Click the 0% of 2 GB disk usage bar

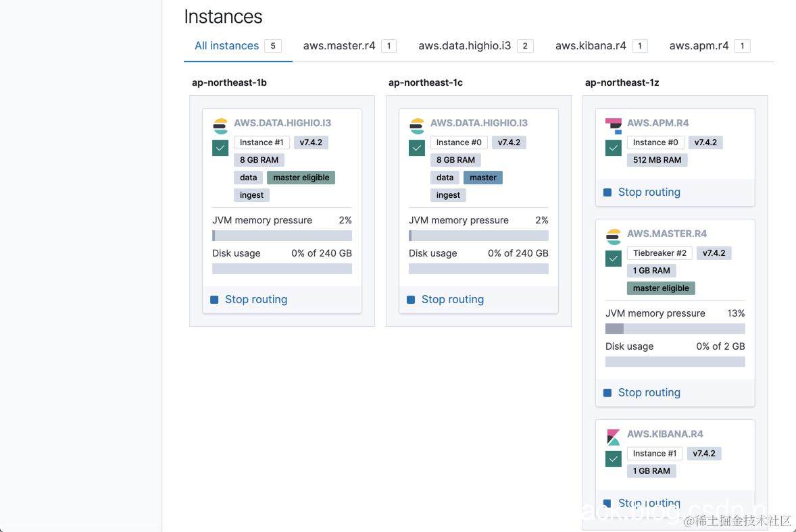[x=674, y=362]
